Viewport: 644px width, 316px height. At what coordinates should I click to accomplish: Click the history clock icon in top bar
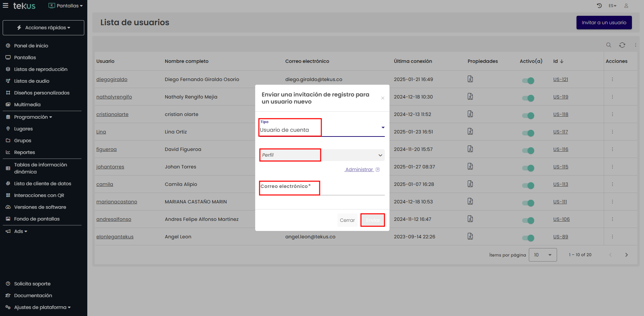599,6
